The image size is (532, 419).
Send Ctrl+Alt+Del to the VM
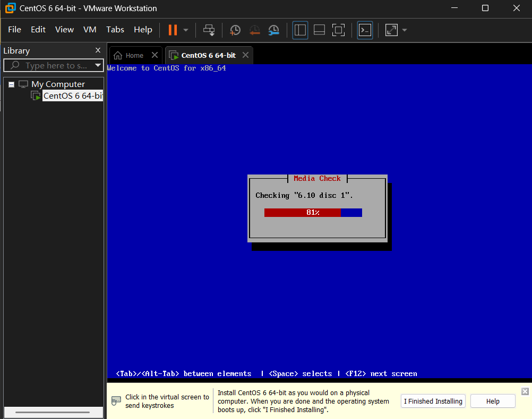(209, 30)
